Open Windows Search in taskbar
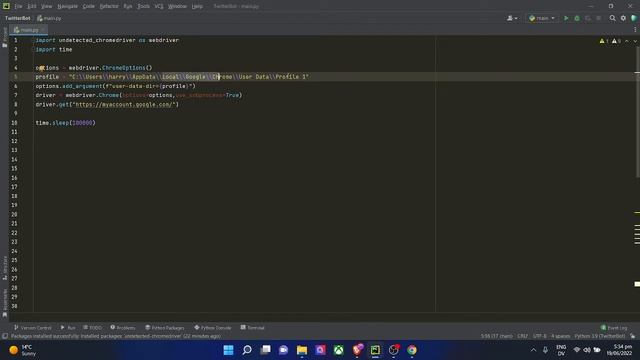This screenshot has height=360, width=640. [247, 350]
